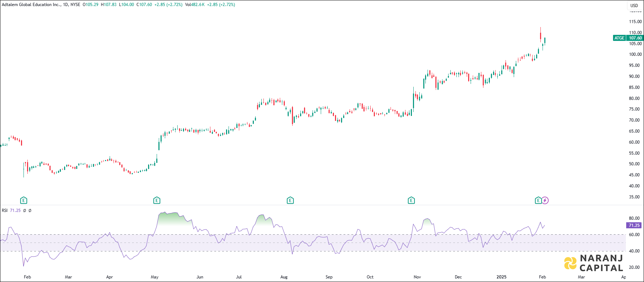644x282 pixels.
Task: Open the USD currency selector
Action: 634,5
